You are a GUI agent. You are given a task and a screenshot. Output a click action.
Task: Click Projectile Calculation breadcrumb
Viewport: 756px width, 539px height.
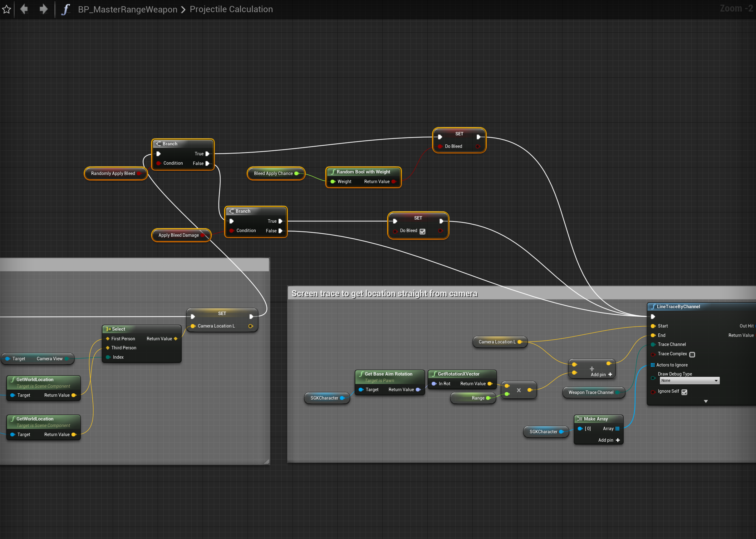click(231, 9)
